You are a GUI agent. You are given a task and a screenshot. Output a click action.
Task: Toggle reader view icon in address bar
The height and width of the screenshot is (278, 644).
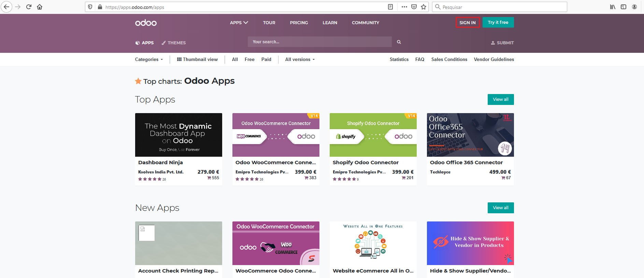pos(390,7)
